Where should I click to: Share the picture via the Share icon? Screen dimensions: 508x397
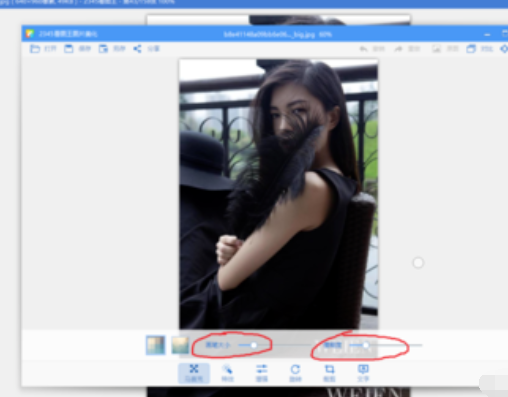click(x=137, y=49)
